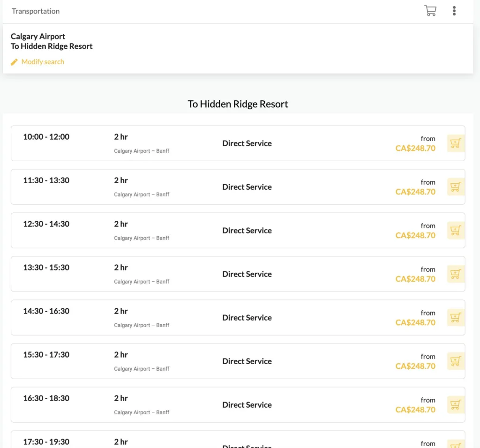Open the shopping cart icon in header
The height and width of the screenshot is (448, 480).
[430, 11]
